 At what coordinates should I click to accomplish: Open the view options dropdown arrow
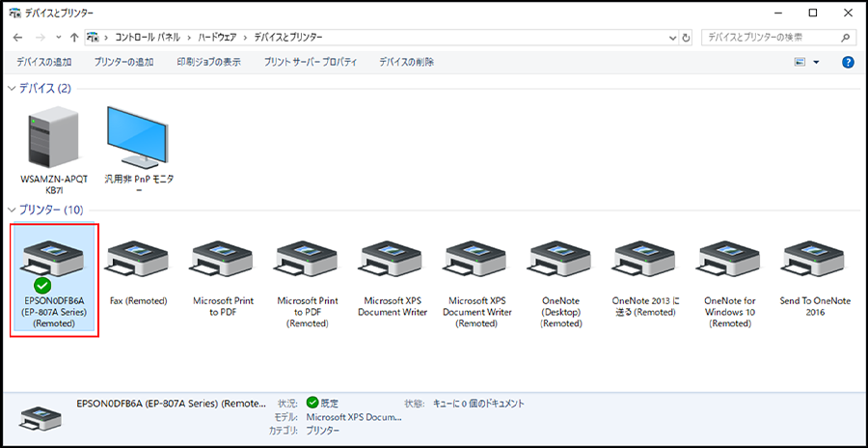click(815, 62)
